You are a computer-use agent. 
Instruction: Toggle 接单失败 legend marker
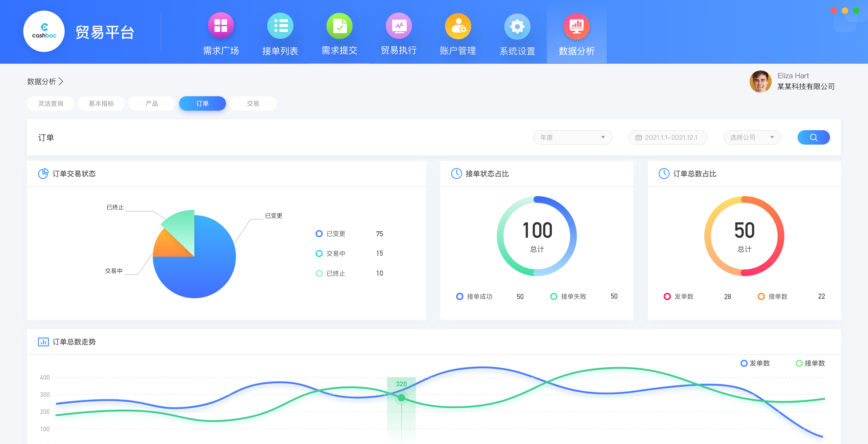553,296
